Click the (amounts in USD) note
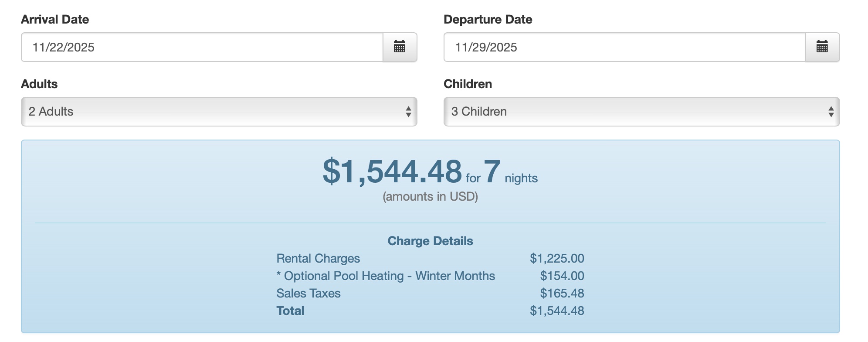868x342 pixels. coord(430,197)
